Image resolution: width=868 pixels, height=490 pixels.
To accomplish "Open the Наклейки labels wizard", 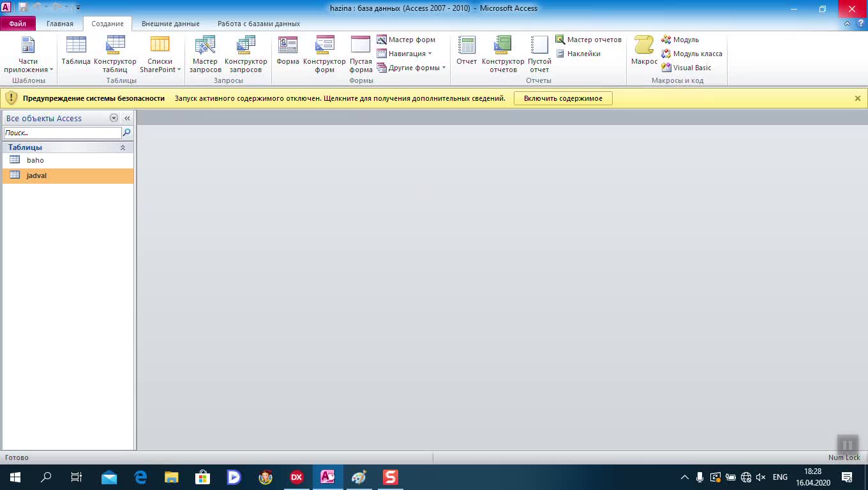I will point(578,54).
